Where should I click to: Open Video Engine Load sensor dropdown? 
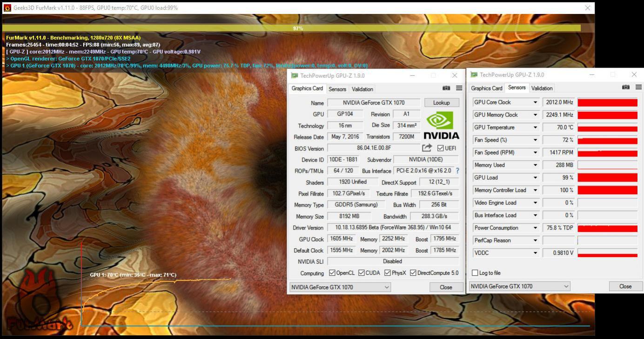click(535, 203)
